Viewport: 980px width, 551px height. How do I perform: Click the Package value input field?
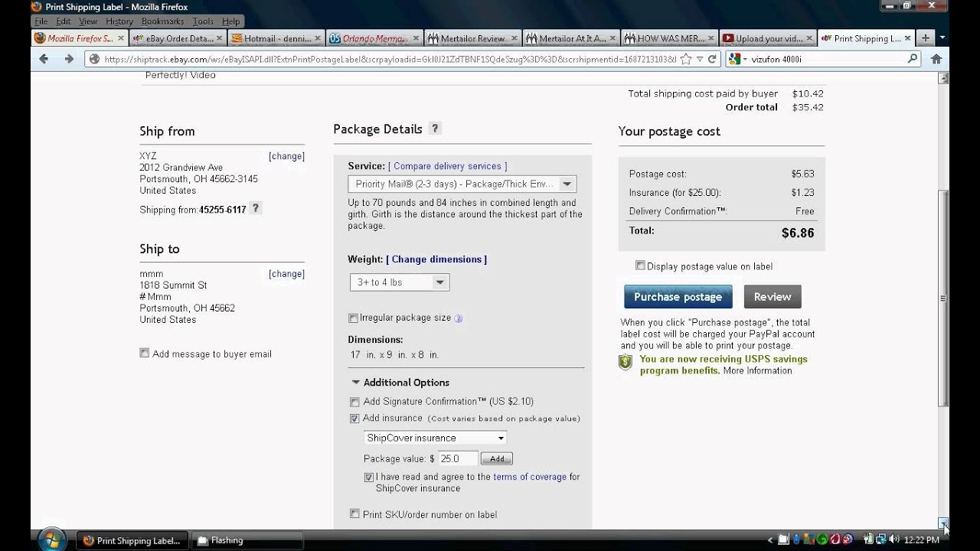click(457, 458)
